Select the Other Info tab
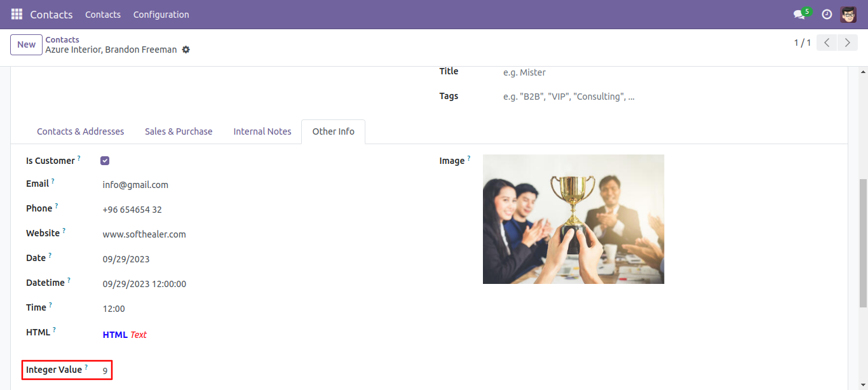 click(334, 131)
